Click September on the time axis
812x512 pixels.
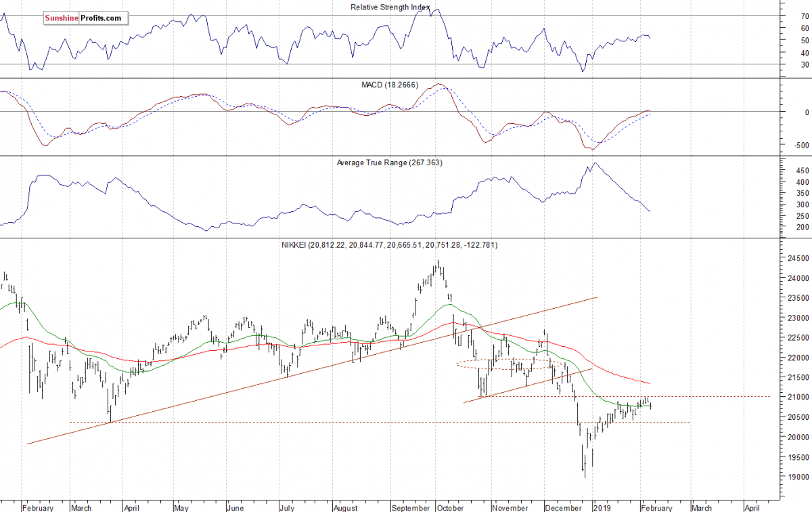click(x=411, y=507)
